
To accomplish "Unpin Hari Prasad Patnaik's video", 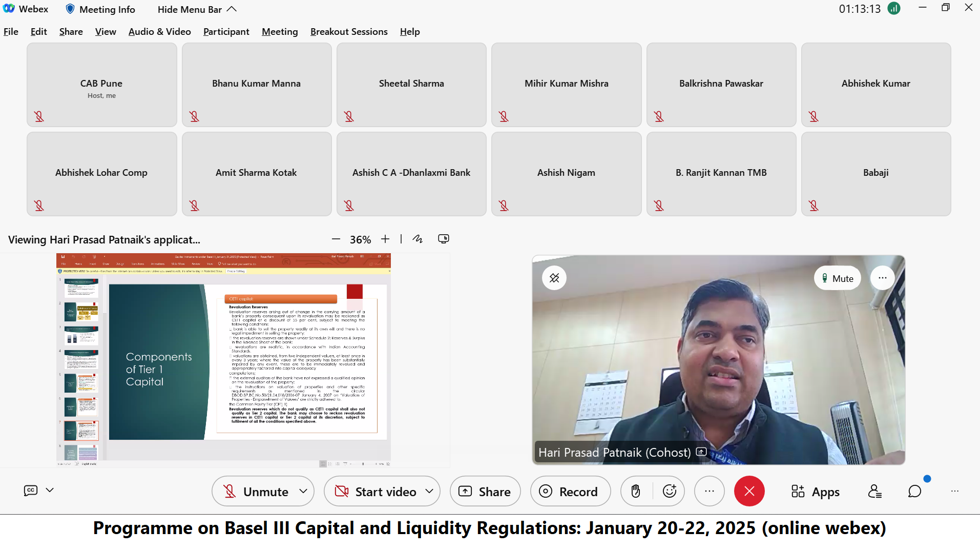I will [554, 278].
